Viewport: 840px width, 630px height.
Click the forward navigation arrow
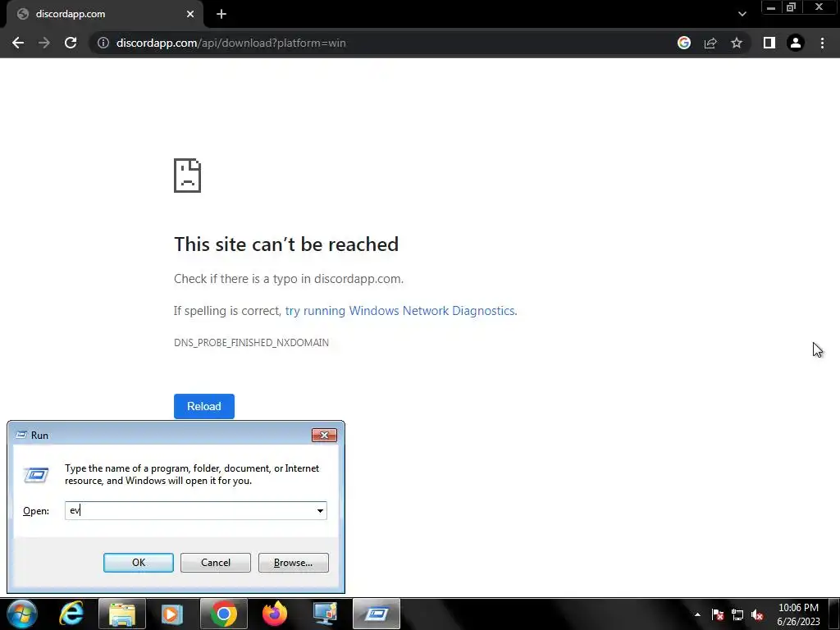click(44, 43)
